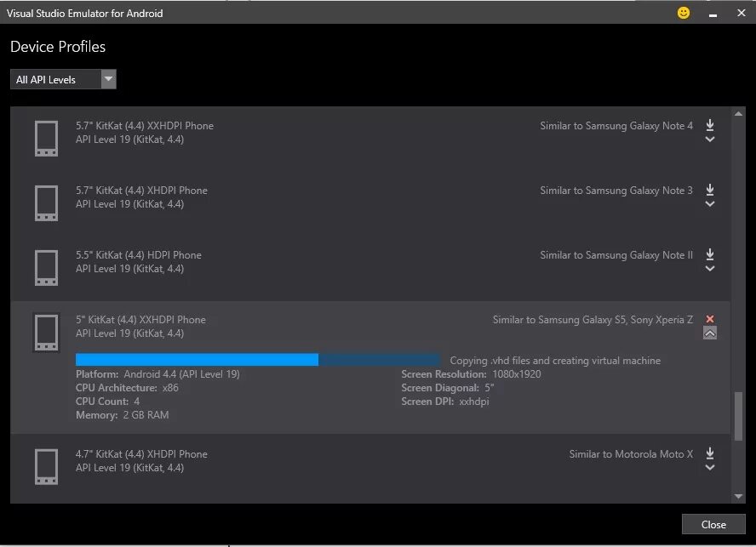The image size is (756, 547).
Task: Click 'Similar to Samsung Galaxy S5, Sony Xperia Z'
Action: [593, 320]
